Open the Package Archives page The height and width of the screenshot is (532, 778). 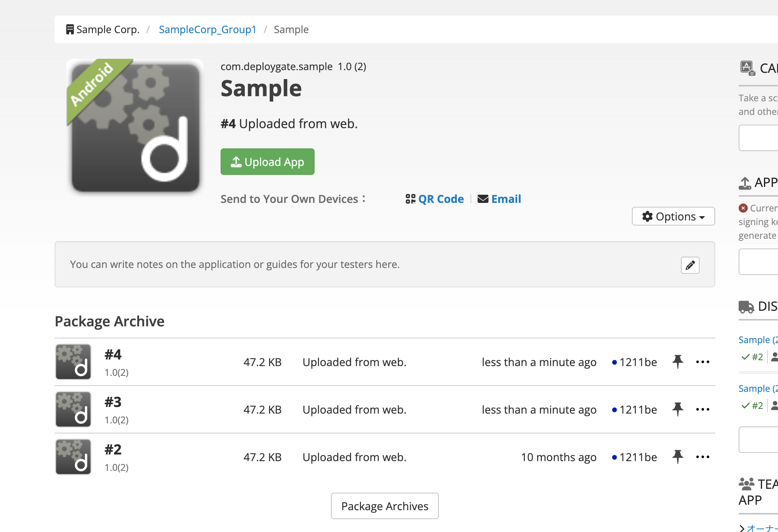[385, 506]
